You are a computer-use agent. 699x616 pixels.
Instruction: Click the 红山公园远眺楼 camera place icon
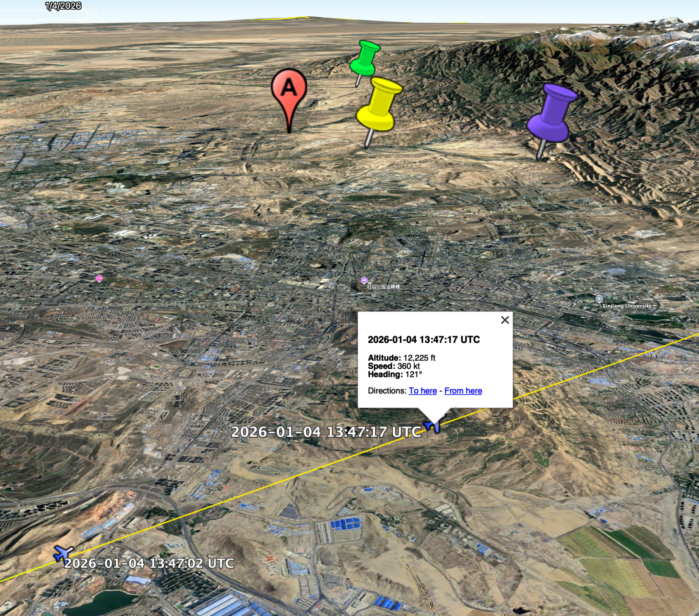[x=364, y=280]
